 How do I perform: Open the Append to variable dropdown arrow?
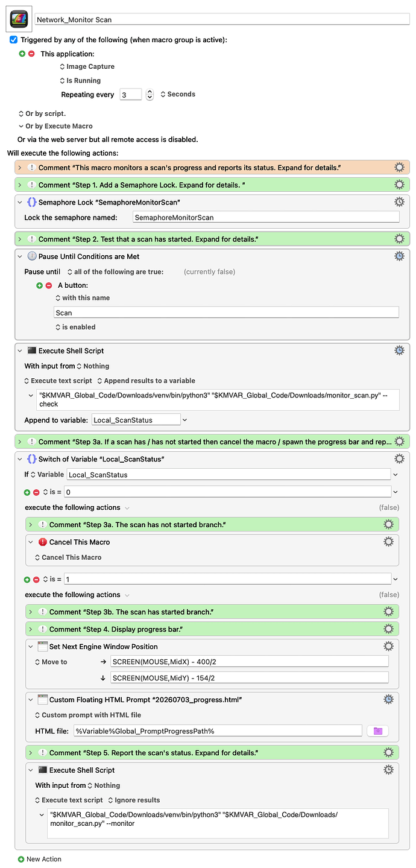[184, 420]
